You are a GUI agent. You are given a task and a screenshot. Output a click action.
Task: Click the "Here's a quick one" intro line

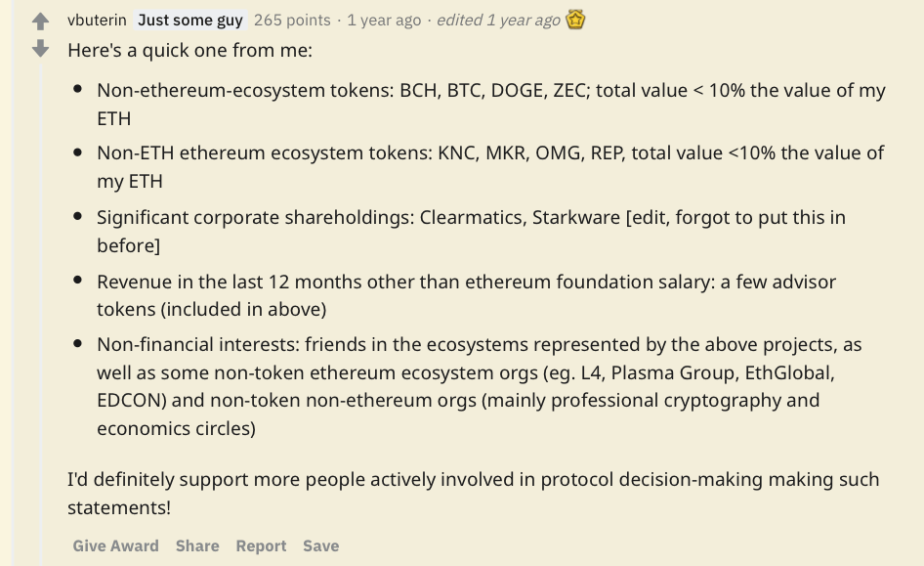pos(189,50)
